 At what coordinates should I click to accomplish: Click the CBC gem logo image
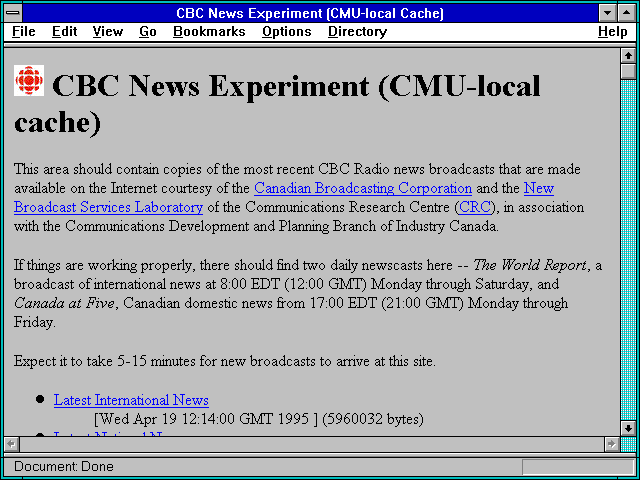(29, 80)
